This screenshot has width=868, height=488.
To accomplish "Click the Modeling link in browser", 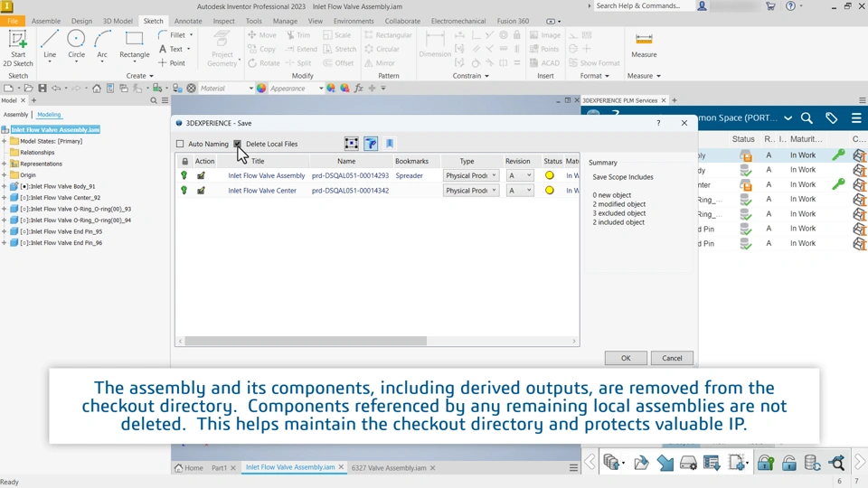I will 49,115.
